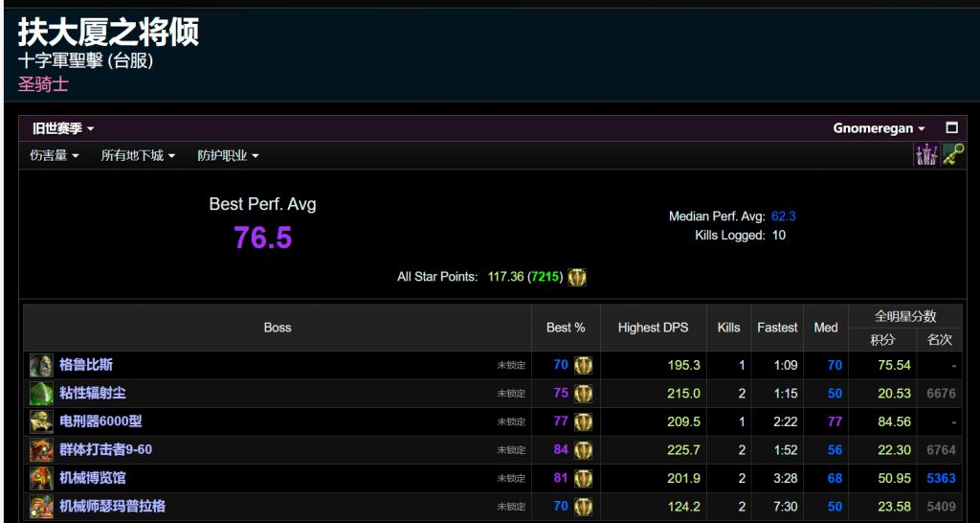
Task: Click the paladin spec icon beside All Star Points
Action: (577, 277)
